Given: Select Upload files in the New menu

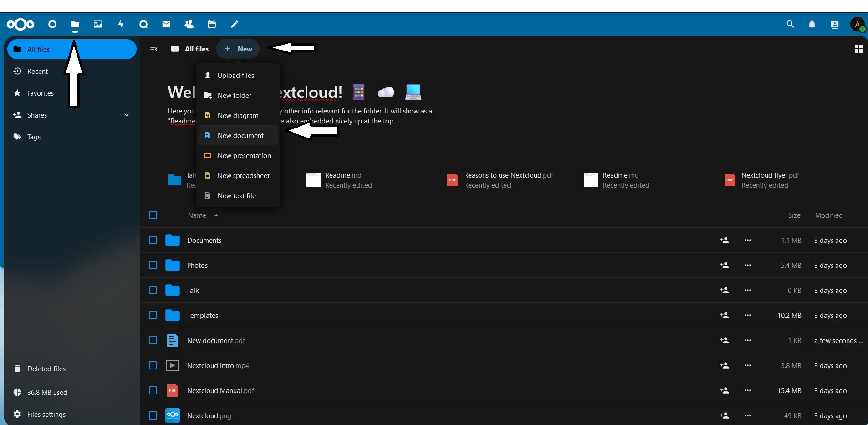Looking at the screenshot, I should tap(235, 76).
